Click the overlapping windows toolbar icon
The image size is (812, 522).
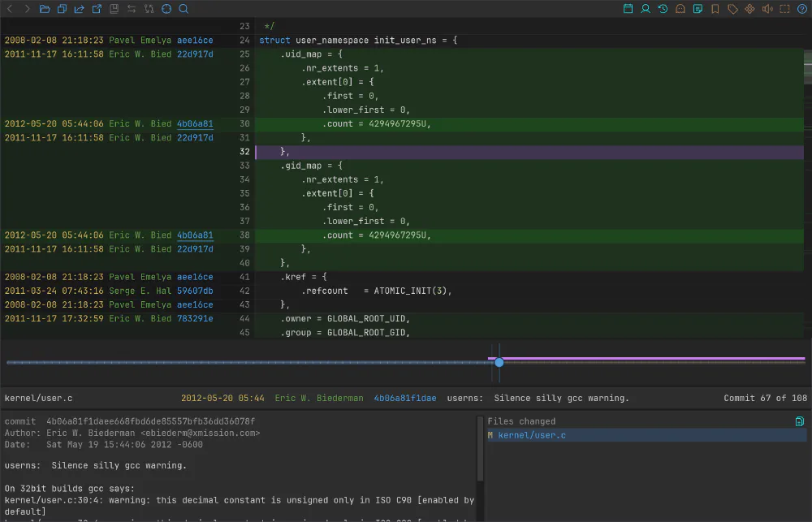click(63, 9)
